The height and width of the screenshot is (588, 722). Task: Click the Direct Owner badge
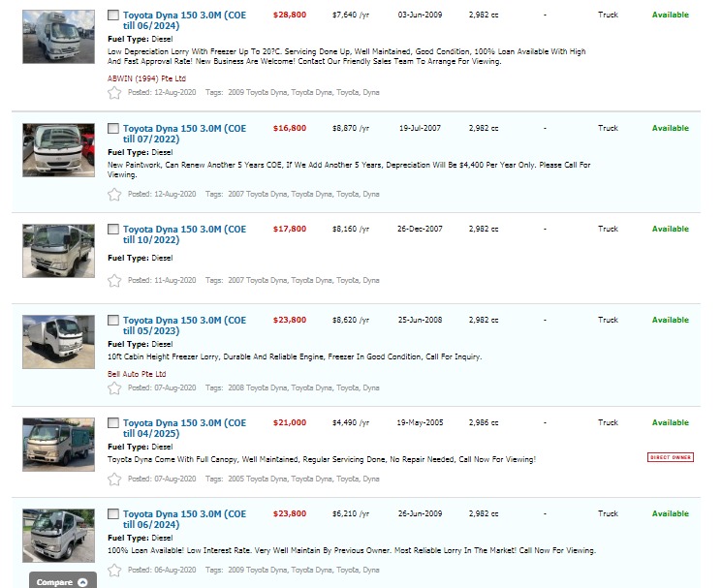point(670,457)
